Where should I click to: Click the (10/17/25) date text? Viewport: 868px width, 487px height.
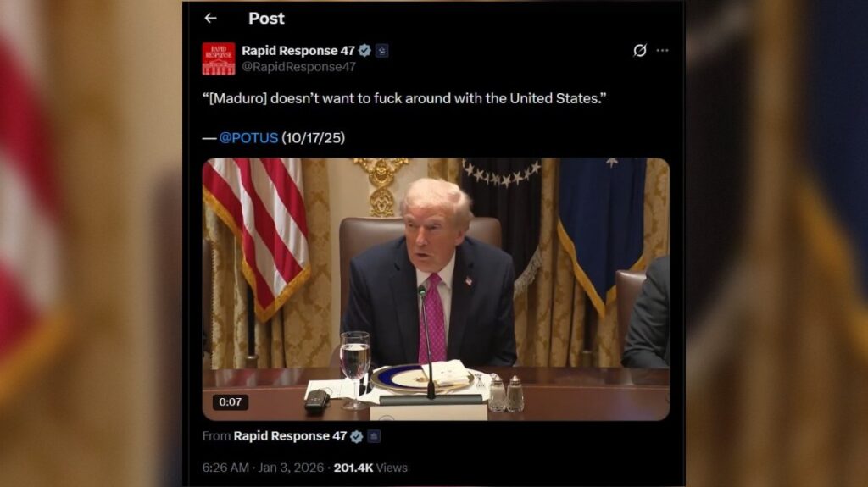tap(314, 138)
